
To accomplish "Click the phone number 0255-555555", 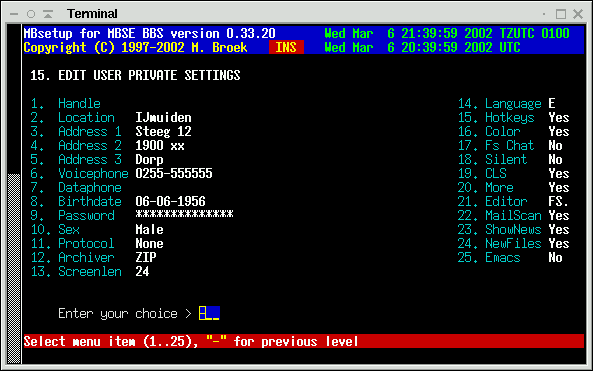I will 174,173.
